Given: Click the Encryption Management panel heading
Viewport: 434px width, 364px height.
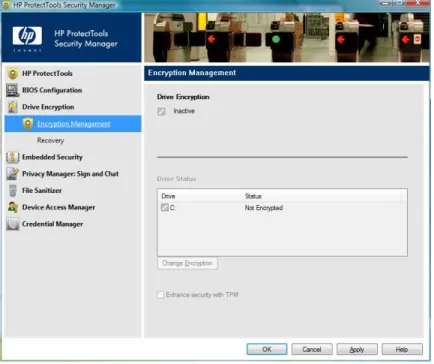Looking at the screenshot, I should point(192,73).
